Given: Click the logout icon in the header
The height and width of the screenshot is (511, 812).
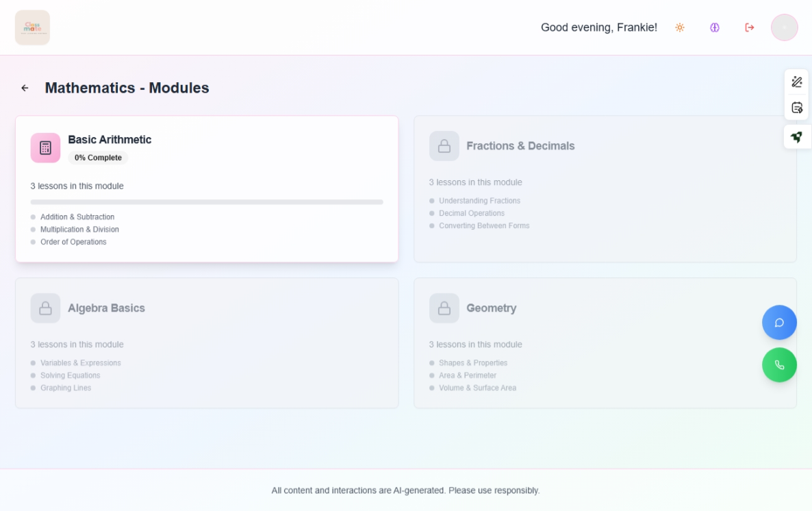Looking at the screenshot, I should [x=749, y=27].
